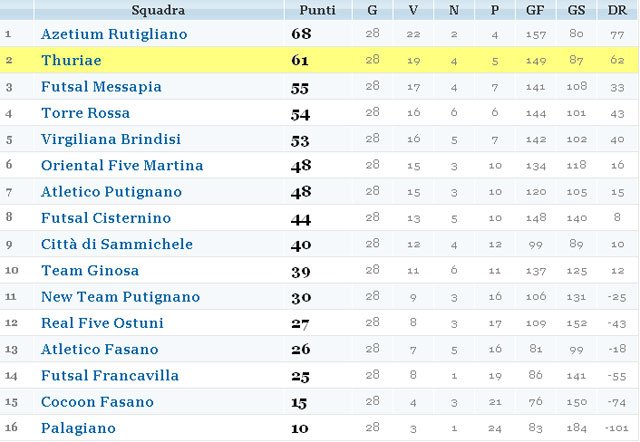Click the Punti column header
Screen dimensions: 640x442
318,10
